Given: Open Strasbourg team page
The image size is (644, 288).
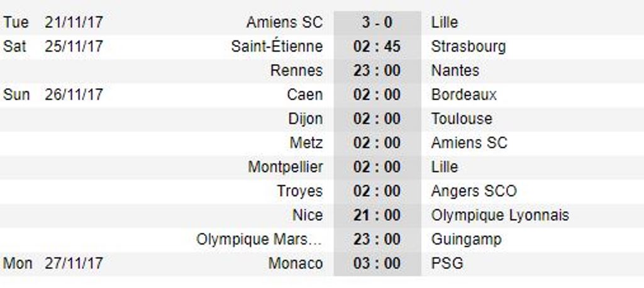Looking at the screenshot, I should click(x=469, y=47).
